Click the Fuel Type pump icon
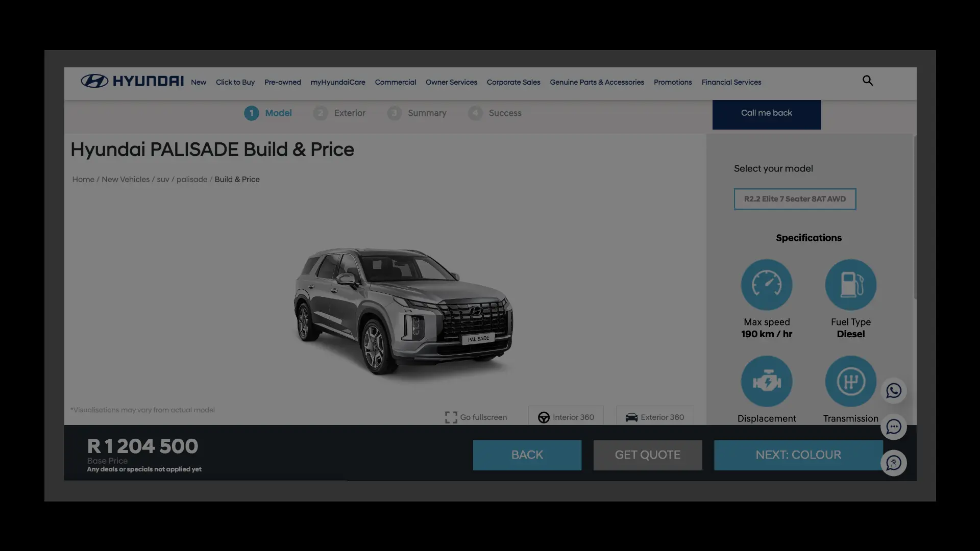This screenshot has width=980, height=551. (x=851, y=285)
